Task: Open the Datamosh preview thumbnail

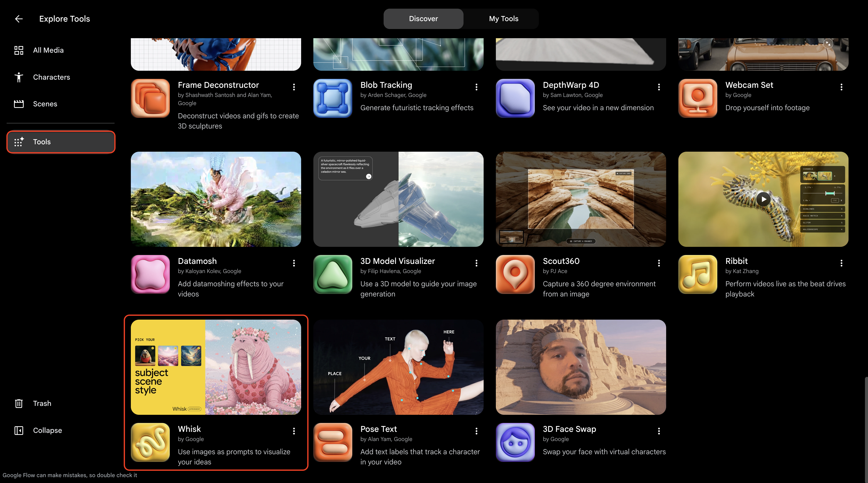Action: coord(216,199)
